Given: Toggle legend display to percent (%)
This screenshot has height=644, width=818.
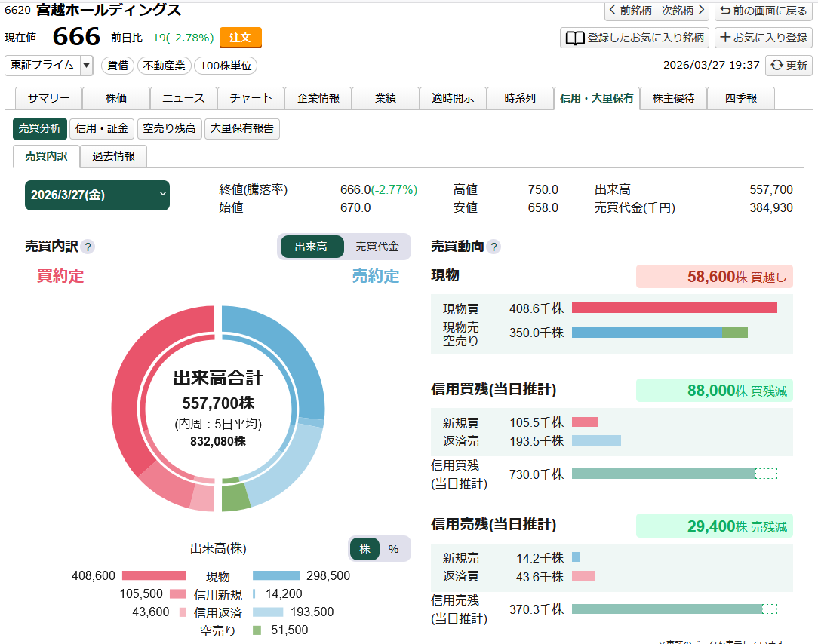Looking at the screenshot, I should click(393, 549).
